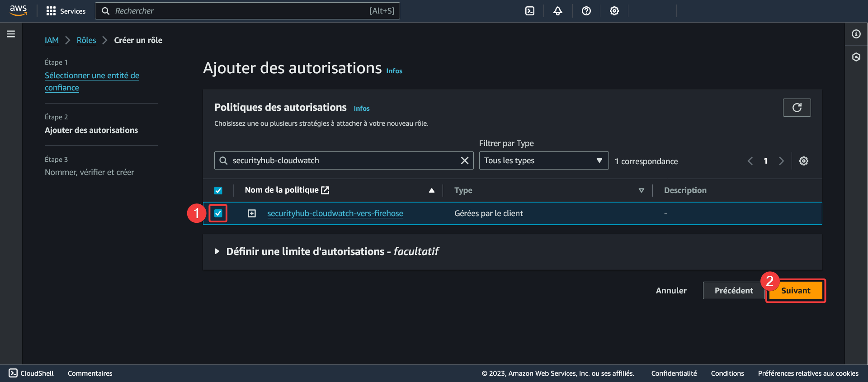
Task: Open the top bar settings gear
Action: [614, 11]
